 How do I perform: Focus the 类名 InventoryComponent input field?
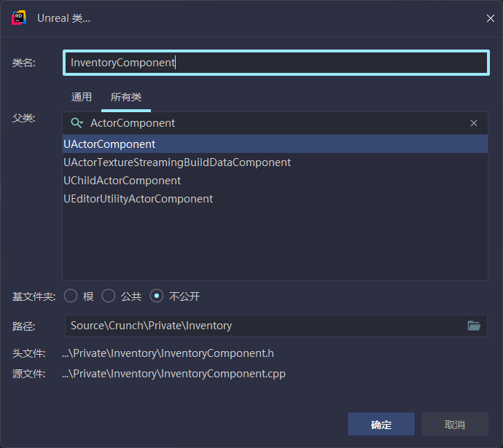tap(276, 63)
